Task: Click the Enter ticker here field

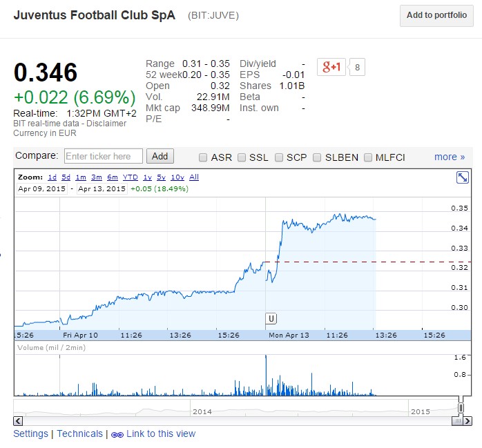Action: (103, 157)
